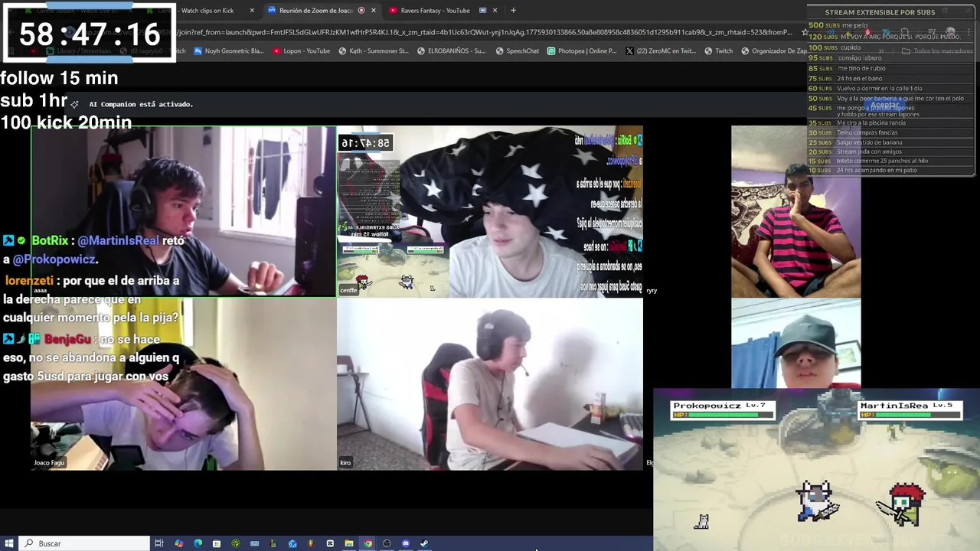The height and width of the screenshot is (551, 980).
Task: Click media indicator icon on Ravers Fantasy tab
Action: click(x=482, y=11)
